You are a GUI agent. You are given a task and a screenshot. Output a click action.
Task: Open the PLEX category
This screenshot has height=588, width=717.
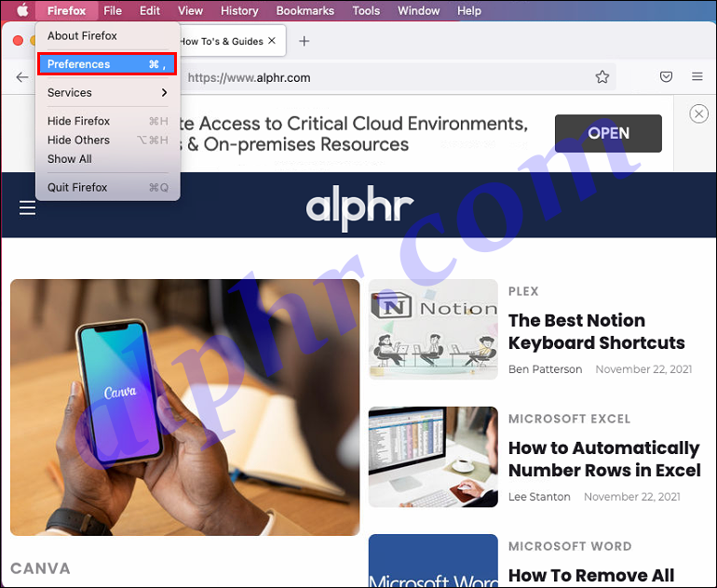523,291
